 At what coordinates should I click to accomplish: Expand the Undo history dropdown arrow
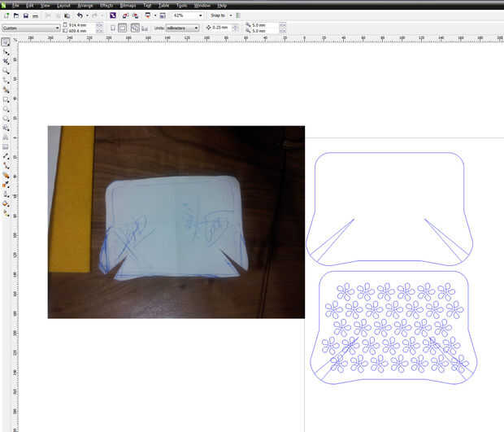click(x=88, y=15)
